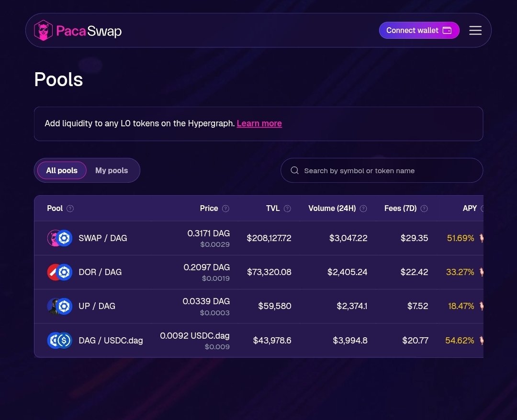The height and width of the screenshot is (420, 517).
Task: Open the DAG / USDC.dag pool row
Action: pyautogui.click(x=258, y=340)
